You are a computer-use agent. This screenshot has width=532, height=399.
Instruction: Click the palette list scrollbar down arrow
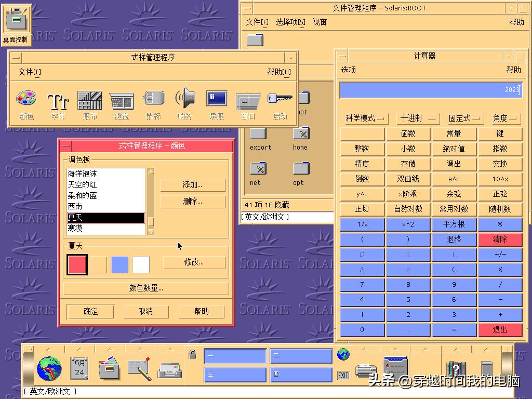click(x=151, y=232)
